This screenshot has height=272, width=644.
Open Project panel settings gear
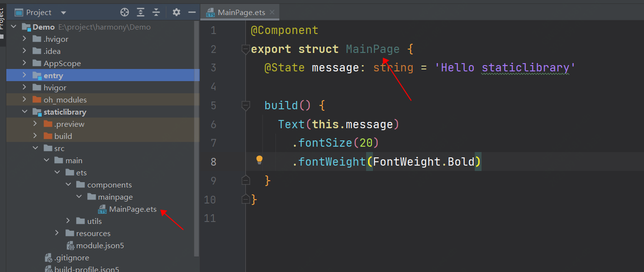[x=177, y=12]
